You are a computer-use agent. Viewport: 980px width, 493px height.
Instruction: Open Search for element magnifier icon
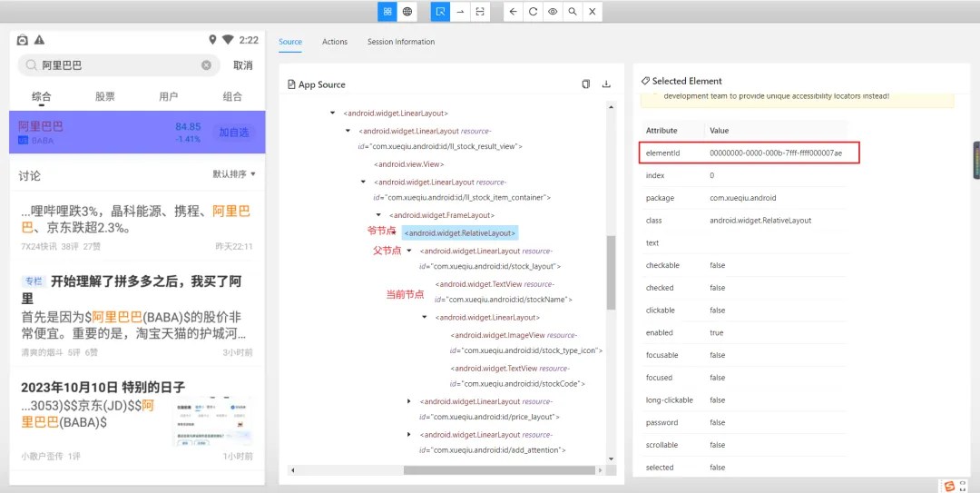pyautogui.click(x=573, y=11)
